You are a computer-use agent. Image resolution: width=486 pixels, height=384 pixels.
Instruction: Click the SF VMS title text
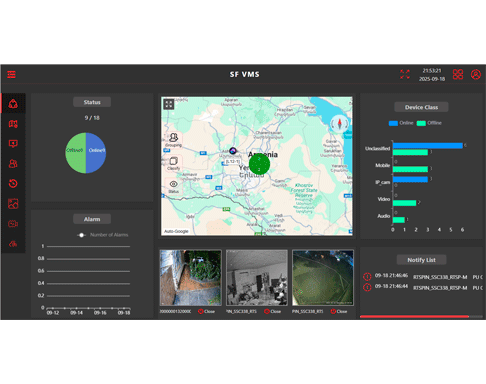[244, 74]
